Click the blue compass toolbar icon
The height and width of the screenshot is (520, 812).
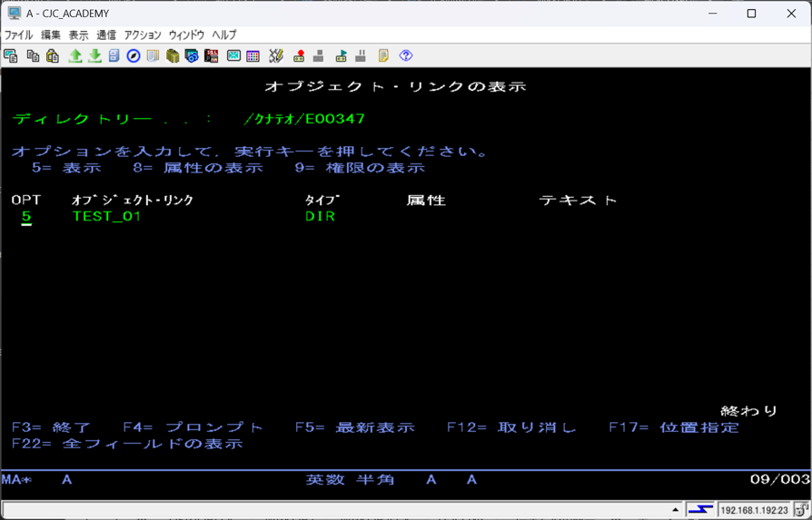click(134, 56)
